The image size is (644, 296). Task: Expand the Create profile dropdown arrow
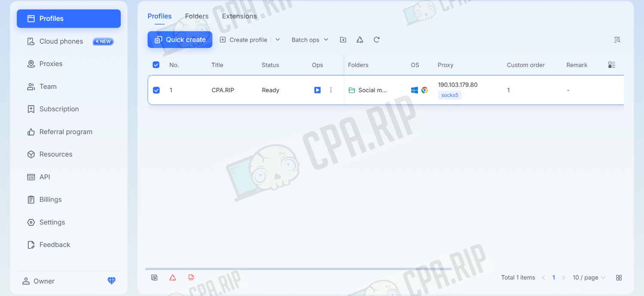click(278, 40)
